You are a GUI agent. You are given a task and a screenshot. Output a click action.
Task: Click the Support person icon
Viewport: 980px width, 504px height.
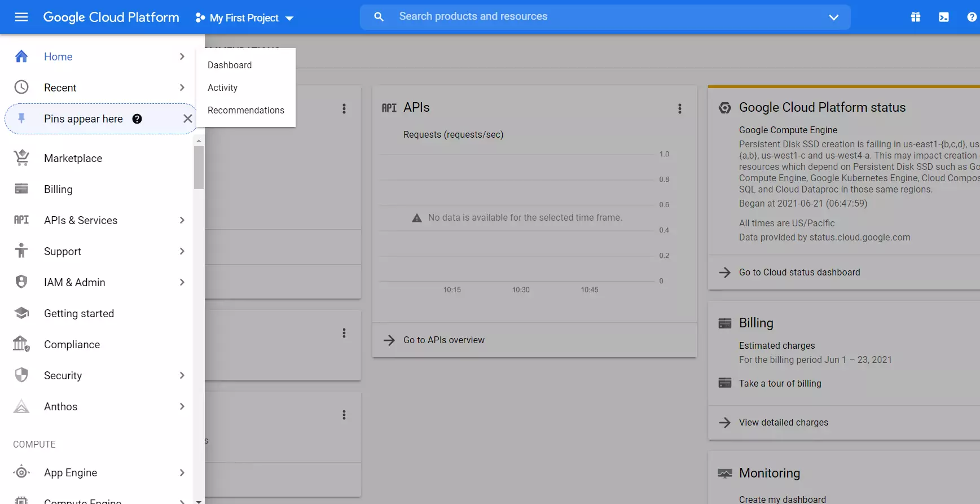21,251
